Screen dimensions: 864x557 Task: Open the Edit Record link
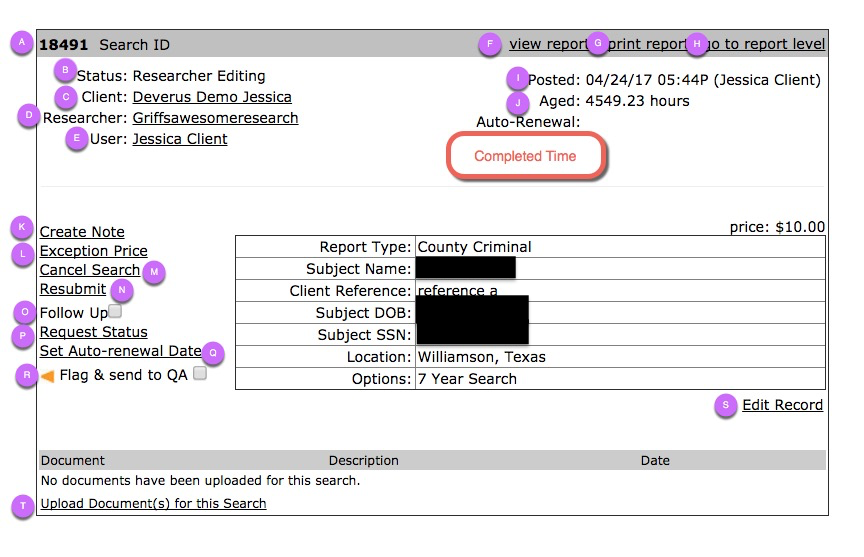pos(782,405)
